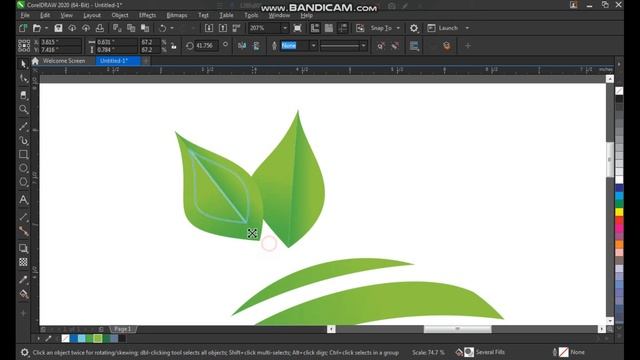Click the Launch button
This screenshot has width=640, height=360.
(x=443, y=28)
